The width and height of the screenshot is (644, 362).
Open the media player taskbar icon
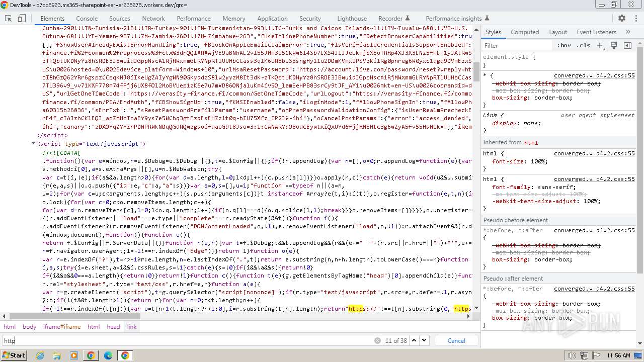point(74,355)
